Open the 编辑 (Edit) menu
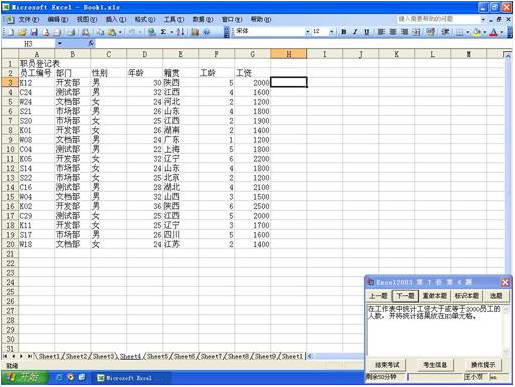 coord(58,19)
